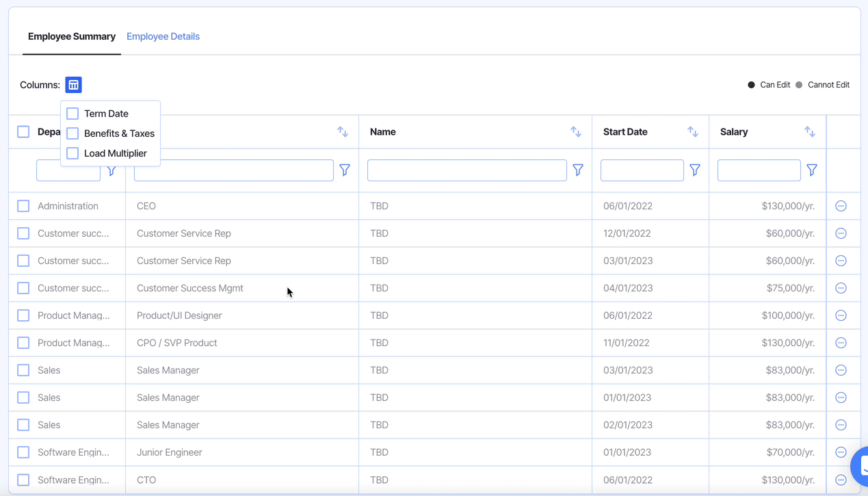Switch to the Employee Details tab
Viewport: 868px width, 496px height.
point(163,36)
